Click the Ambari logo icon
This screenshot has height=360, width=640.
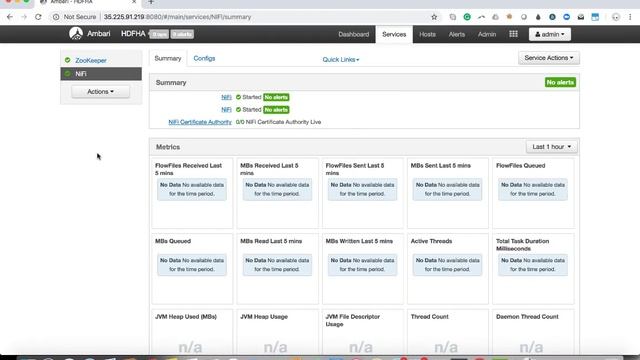click(76, 34)
